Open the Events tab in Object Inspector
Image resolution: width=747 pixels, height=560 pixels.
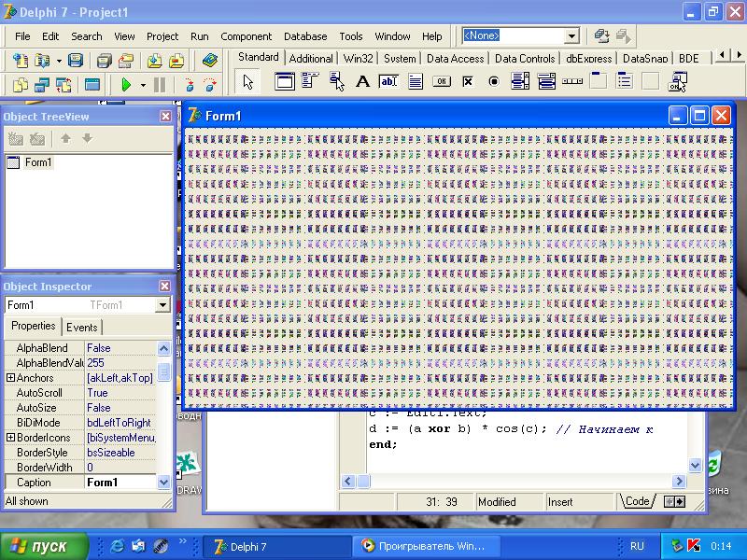(82, 328)
